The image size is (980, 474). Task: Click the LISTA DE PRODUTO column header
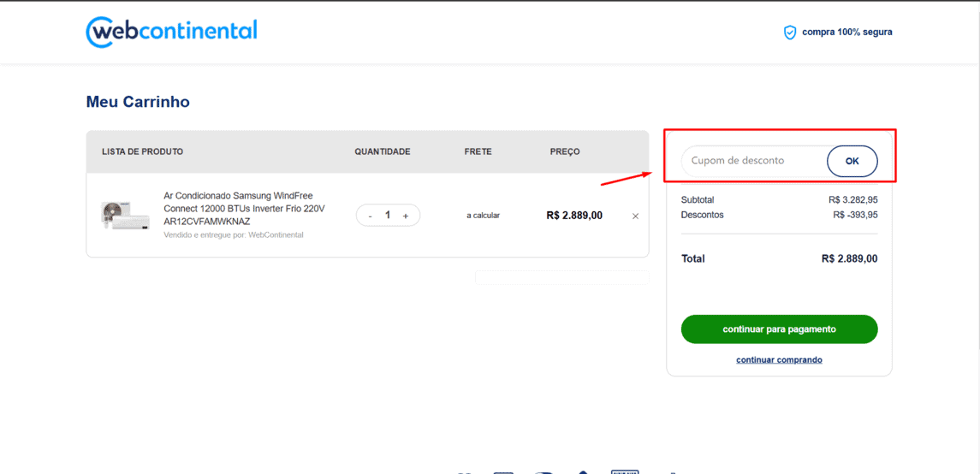(142, 151)
